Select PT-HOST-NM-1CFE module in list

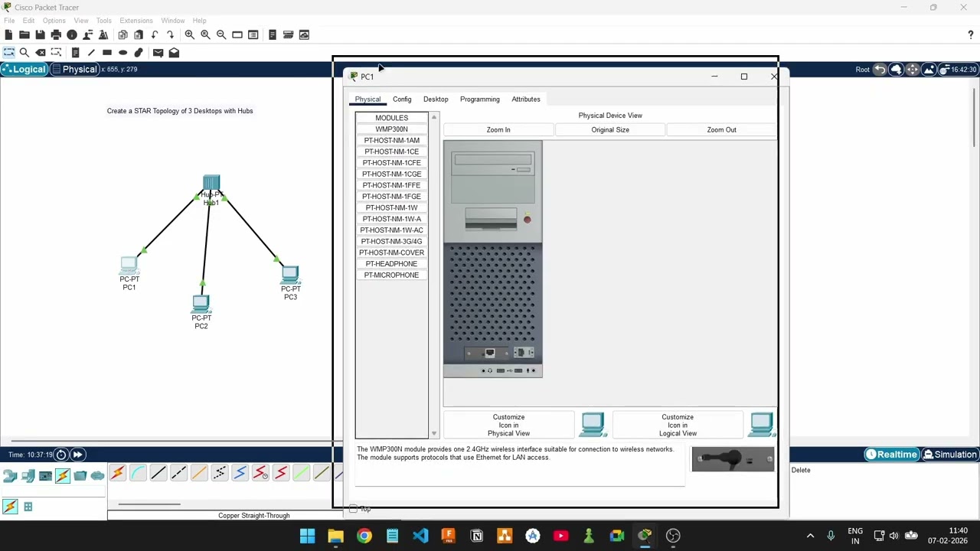pyautogui.click(x=391, y=163)
